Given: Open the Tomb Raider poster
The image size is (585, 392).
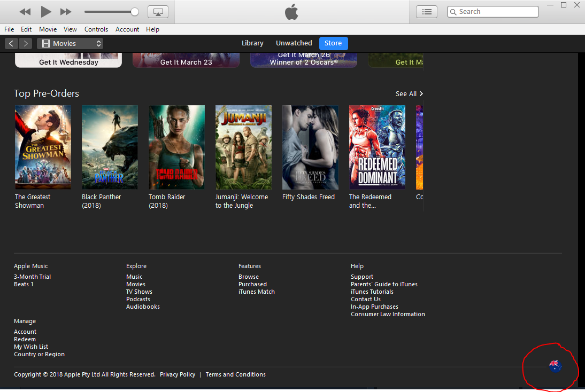Looking at the screenshot, I should pos(177,147).
